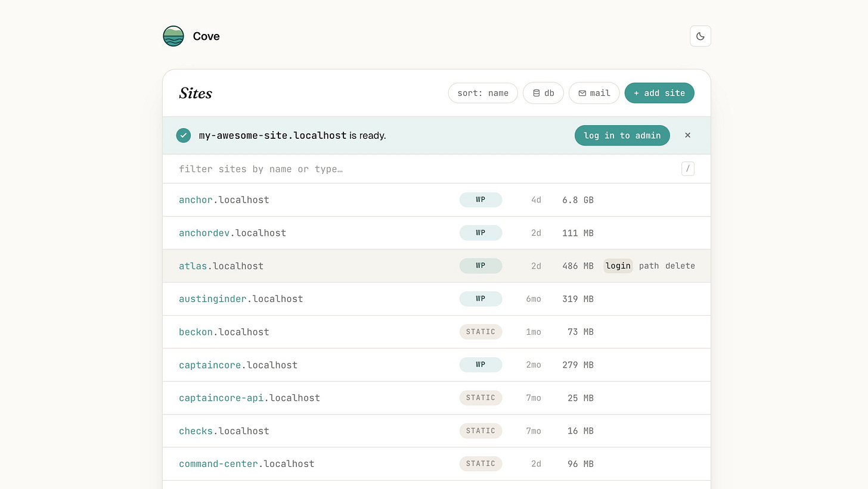Click the STATIC badge for beckon.localhost

[x=480, y=332]
